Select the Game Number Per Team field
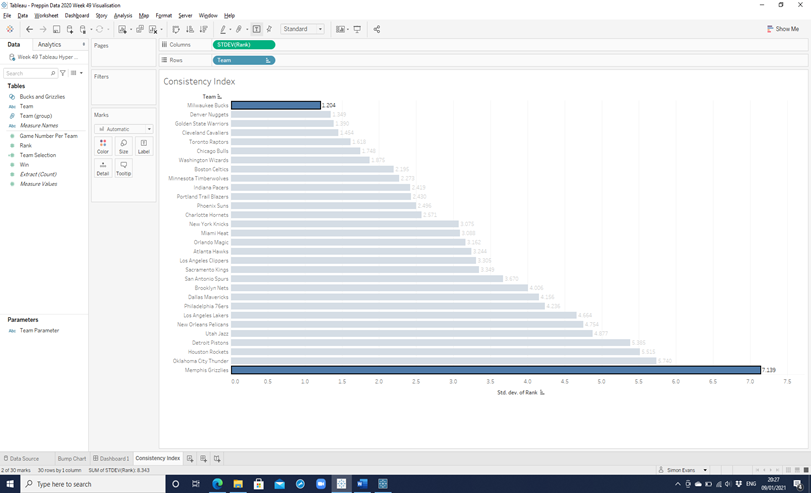The height and width of the screenshot is (493, 811). (x=49, y=136)
